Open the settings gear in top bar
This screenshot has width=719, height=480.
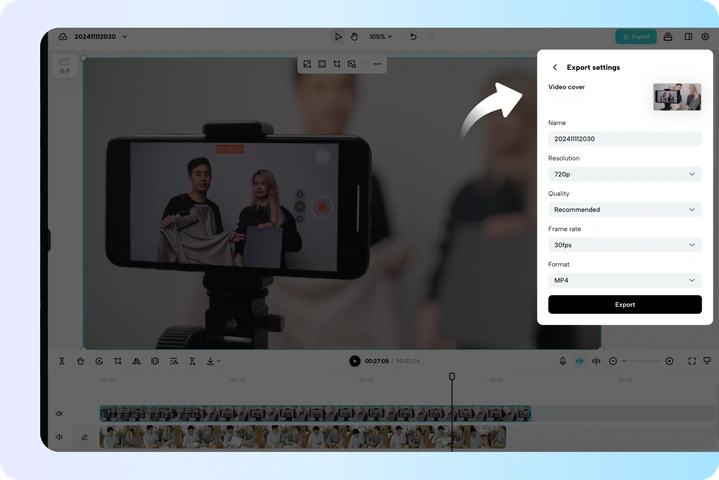pyautogui.click(x=705, y=37)
